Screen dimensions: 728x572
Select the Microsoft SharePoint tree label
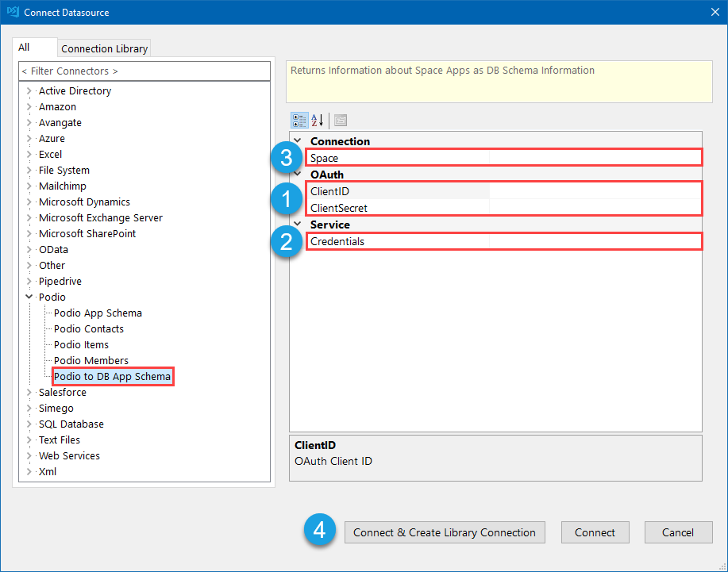click(87, 233)
